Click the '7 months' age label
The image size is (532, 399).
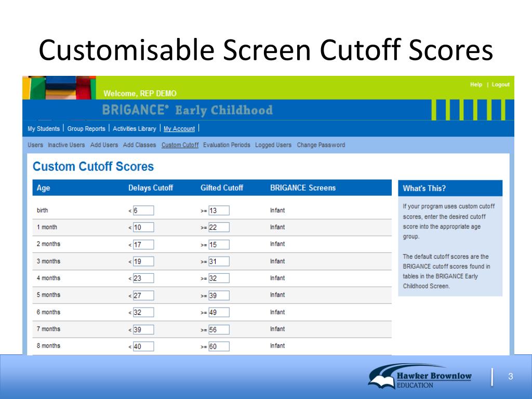48,329
